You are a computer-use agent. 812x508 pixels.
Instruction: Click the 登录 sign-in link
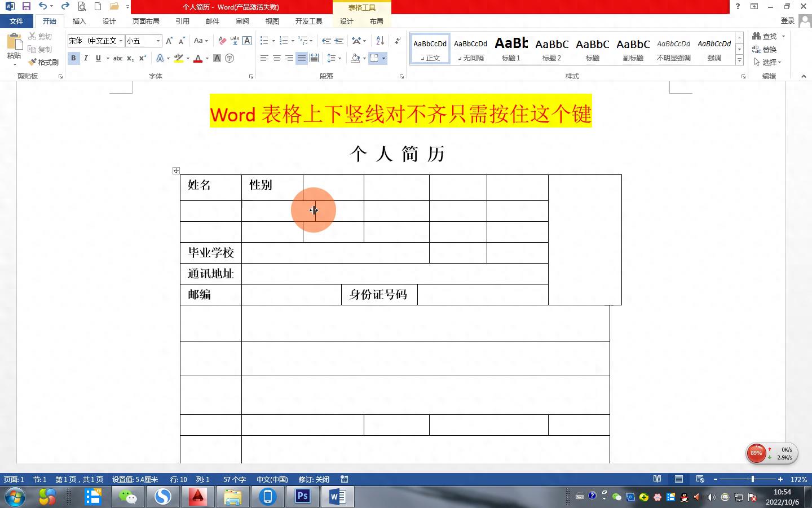pyautogui.click(x=787, y=21)
